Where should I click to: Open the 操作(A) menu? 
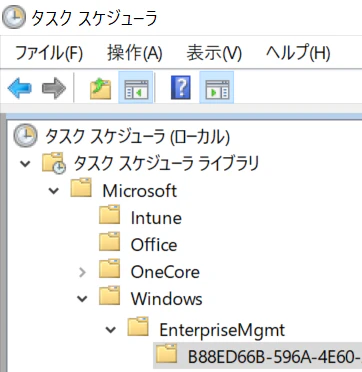click(x=135, y=53)
